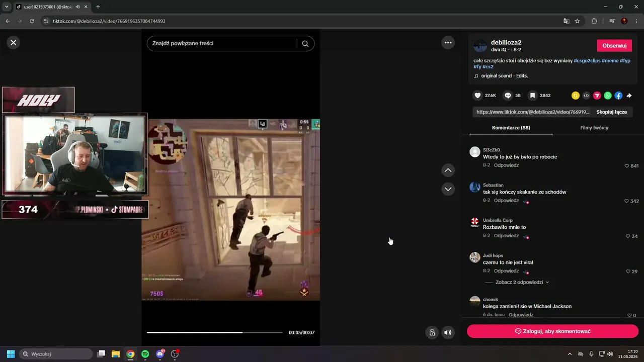Click 'Zaloguj, aby skomentować' login button
The image size is (644, 362).
[x=552, y=331]
